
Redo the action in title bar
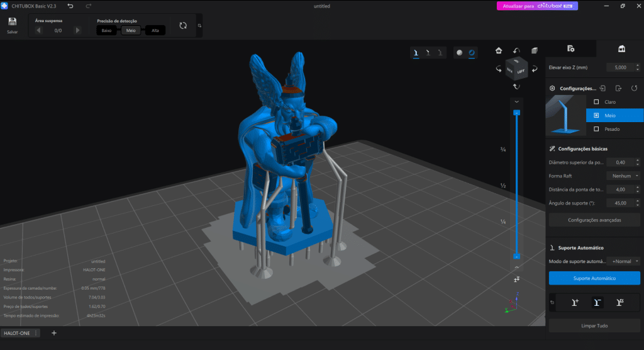click(88, 6)
